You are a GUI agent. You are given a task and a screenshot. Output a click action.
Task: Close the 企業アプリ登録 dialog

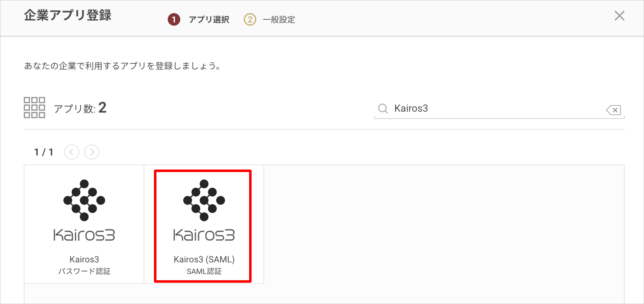pyautogui.click(x=619, y=16)
